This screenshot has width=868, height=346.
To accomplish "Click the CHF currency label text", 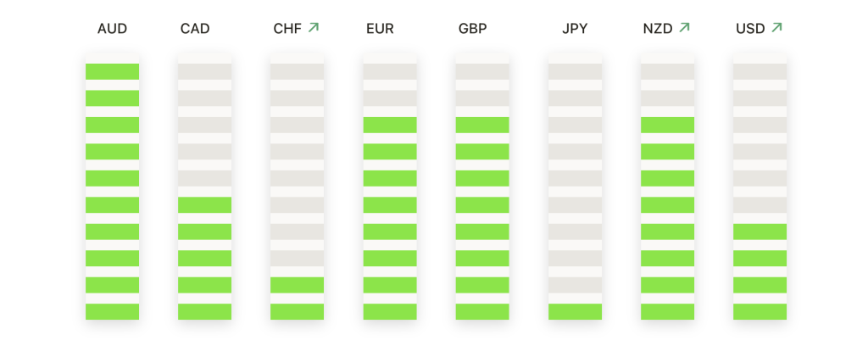I will [287, 29].
